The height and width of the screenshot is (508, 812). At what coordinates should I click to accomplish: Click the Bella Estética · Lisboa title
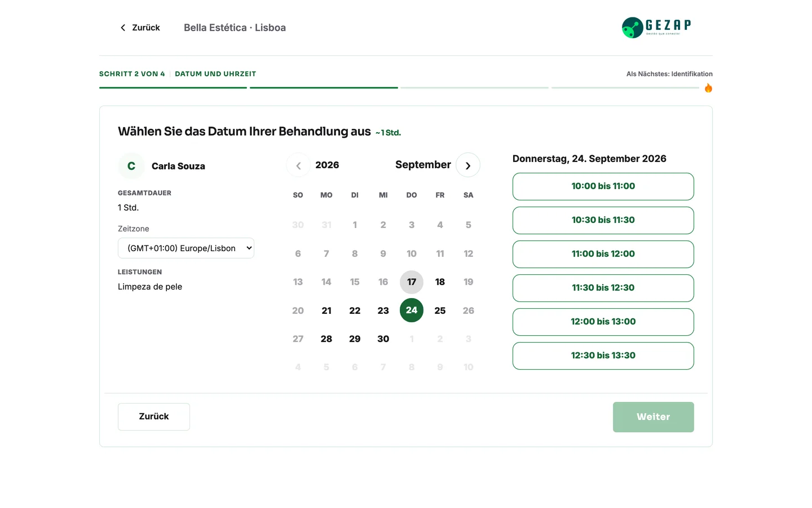[235, 28]
